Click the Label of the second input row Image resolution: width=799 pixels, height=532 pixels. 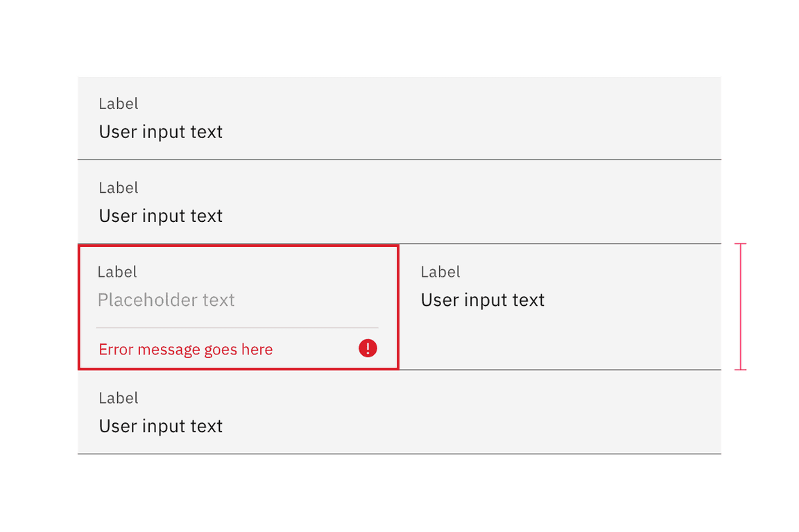119,187
